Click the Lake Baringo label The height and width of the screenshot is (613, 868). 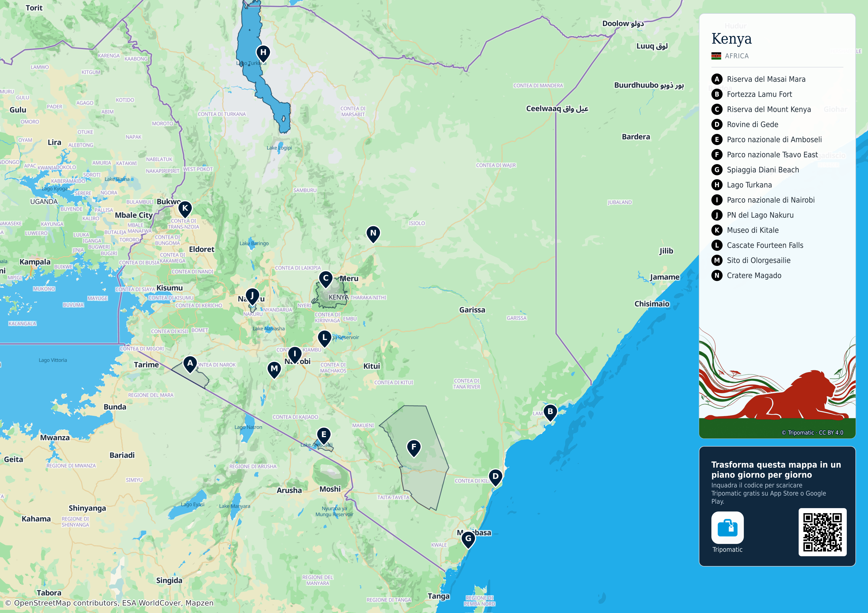[254, 243]
